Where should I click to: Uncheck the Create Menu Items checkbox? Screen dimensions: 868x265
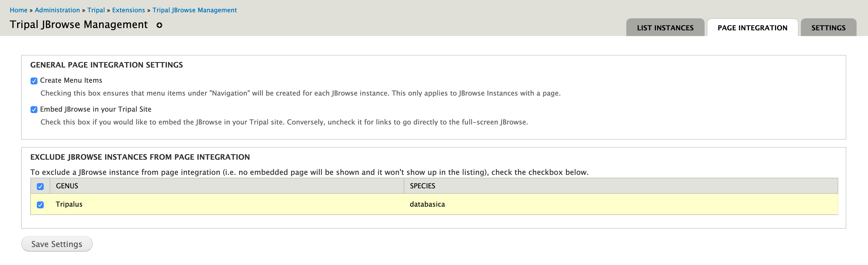coord(34,81)
